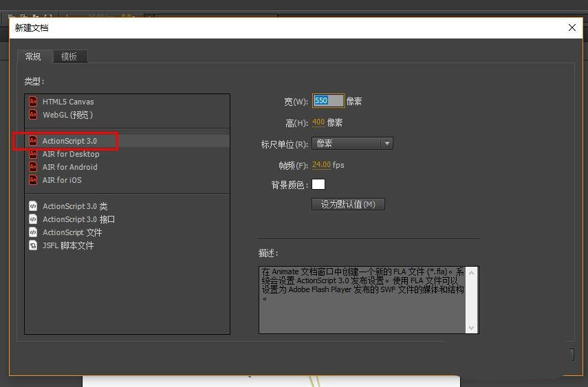
Task: Choose AIR for Android type
Action: tap(127, 167)
